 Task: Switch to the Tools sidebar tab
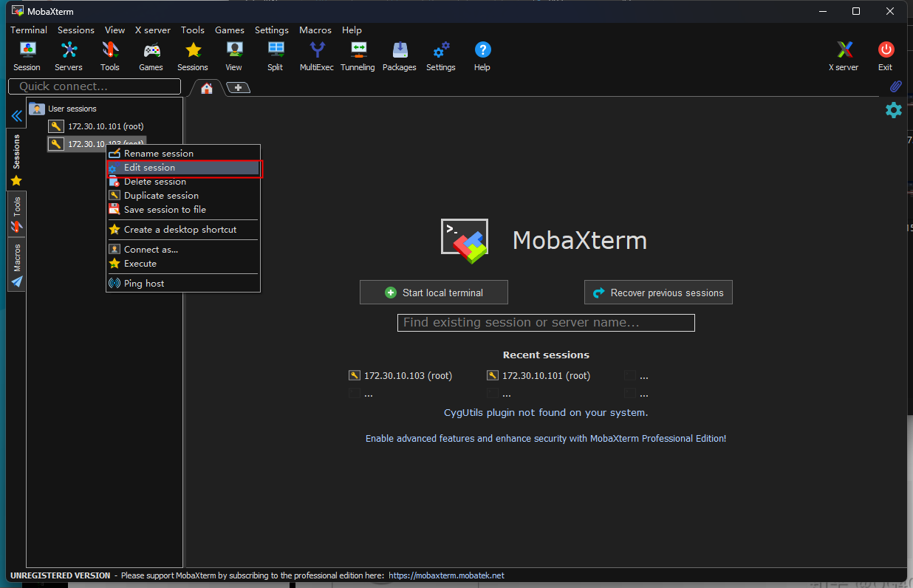(16, 214)
